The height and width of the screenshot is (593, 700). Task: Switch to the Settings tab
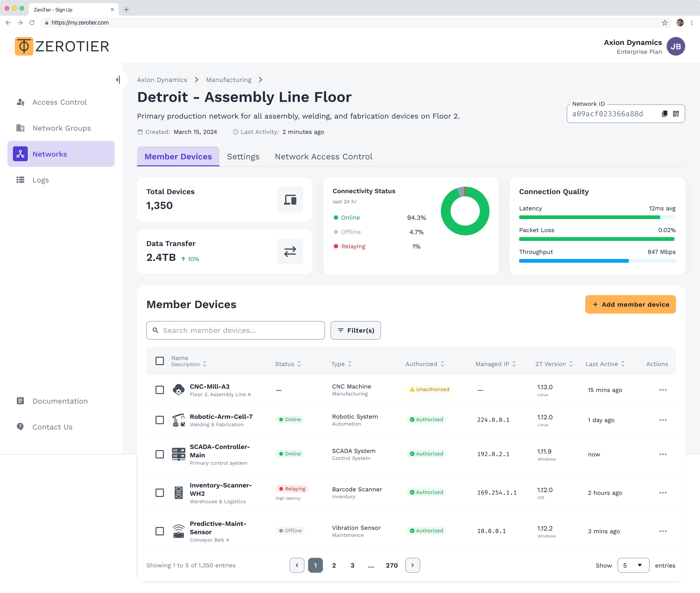point(243,156)
